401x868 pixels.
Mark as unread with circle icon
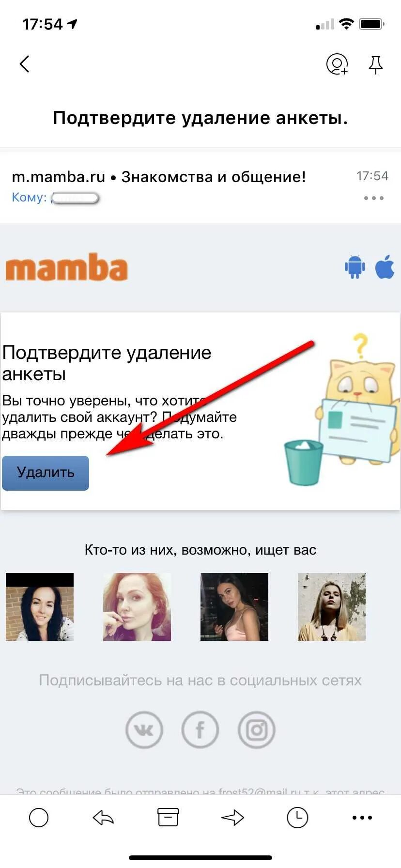[39, 818]
